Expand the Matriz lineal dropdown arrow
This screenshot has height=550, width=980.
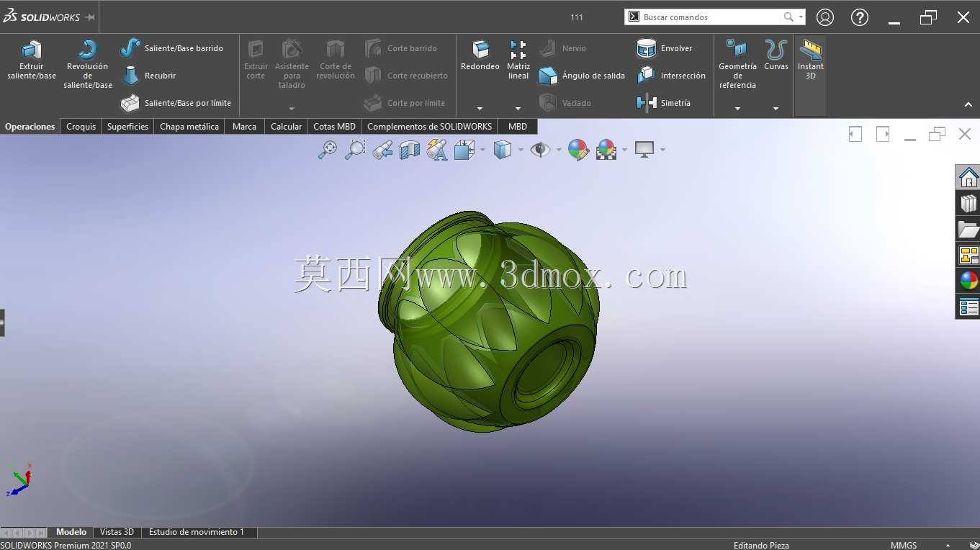pyautogui.click(x=518, y=109)
